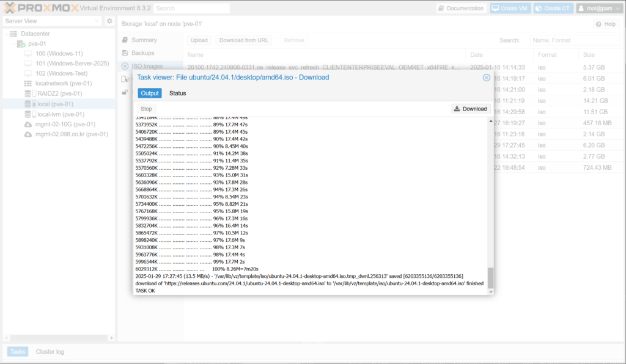The width and height of the screenshot is (626, 364).
Task: Select VM 100 (Windows-11) in tree
Action: coord(59,54)
